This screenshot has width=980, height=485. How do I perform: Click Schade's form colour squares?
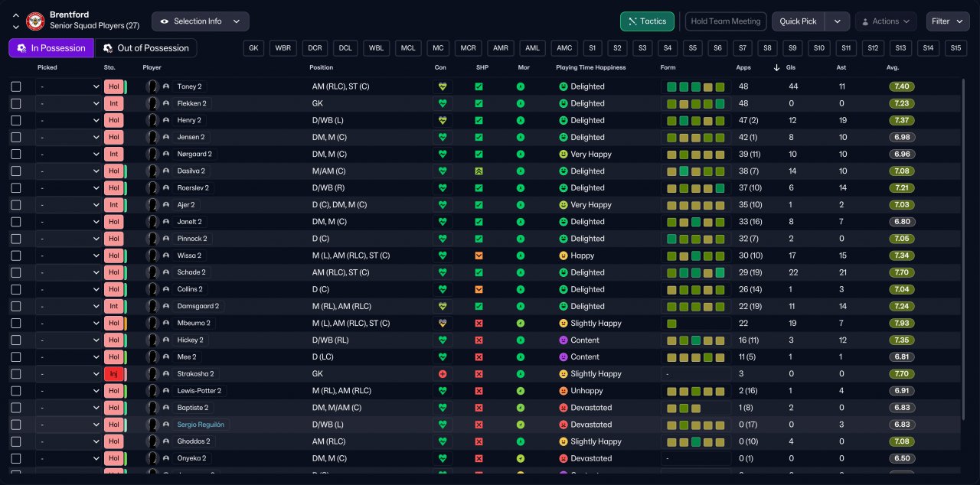click(695, 272)
